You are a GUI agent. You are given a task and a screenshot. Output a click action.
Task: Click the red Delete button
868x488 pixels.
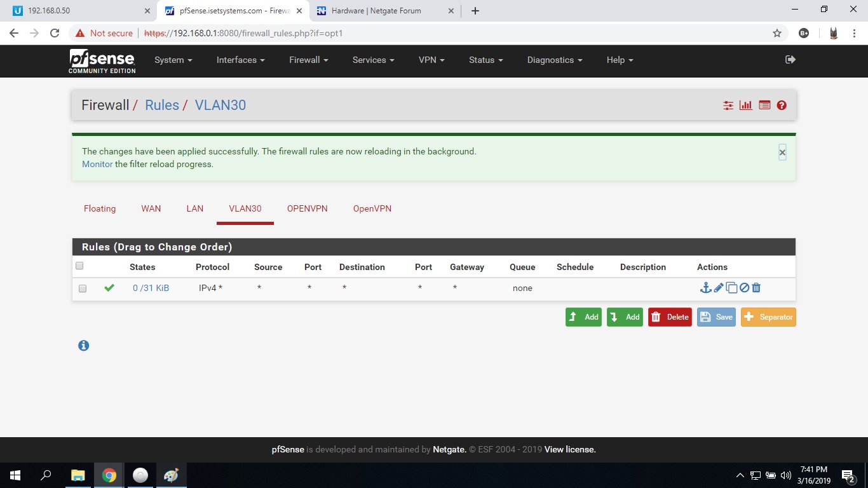coord(670,317)
